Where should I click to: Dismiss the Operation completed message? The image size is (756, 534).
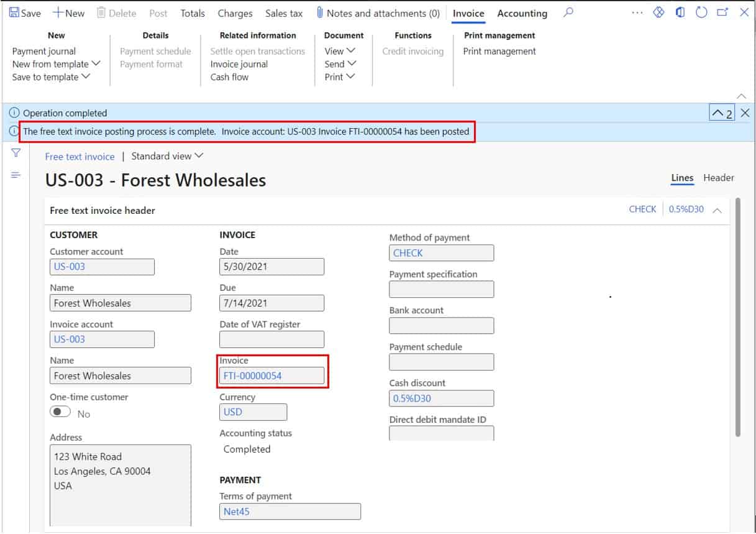click(745, 113)
